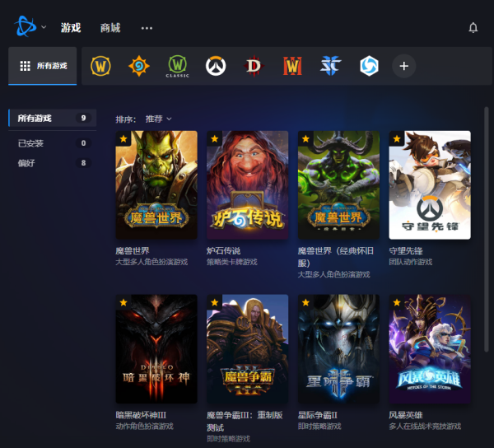Click the 守望先锋 title link

[x=406, y=251]
